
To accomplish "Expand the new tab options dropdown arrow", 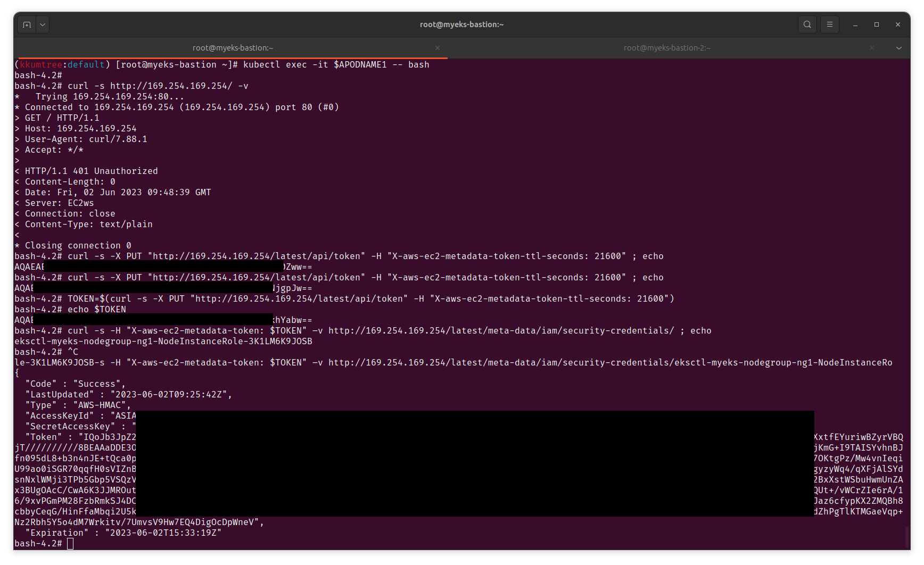I will [x=43, y=24].
